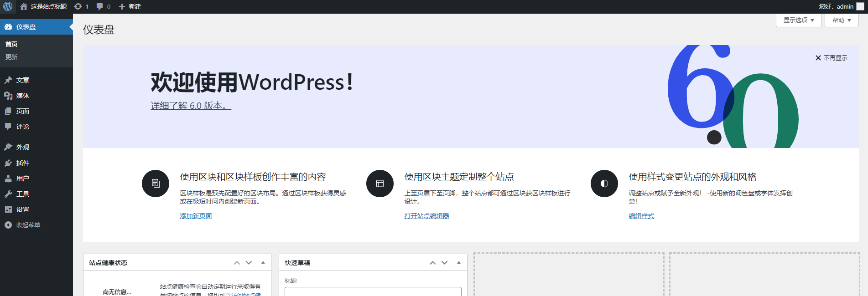Screen dimensions: 868x296
Task: Move 快速草稿 widget up
Action: point(432,263)
